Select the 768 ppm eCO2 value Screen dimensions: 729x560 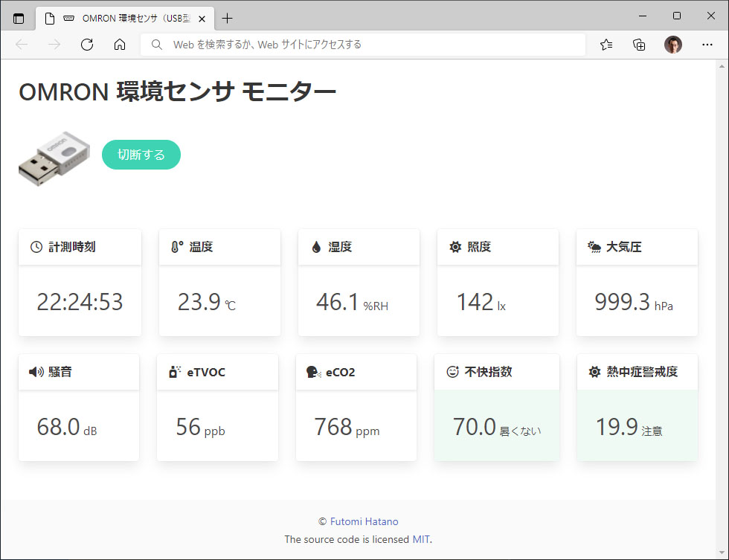pyautogui.click(x=347, y=427)
